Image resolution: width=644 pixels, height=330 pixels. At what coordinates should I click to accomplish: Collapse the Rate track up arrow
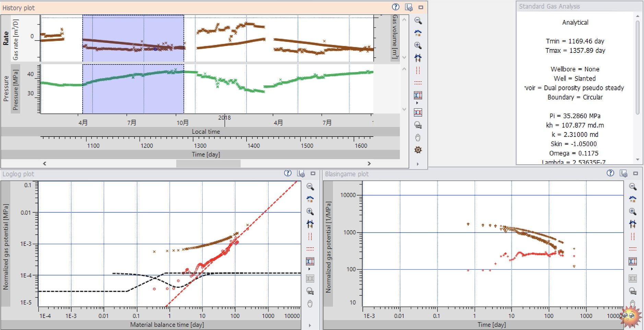coord(404,20)
